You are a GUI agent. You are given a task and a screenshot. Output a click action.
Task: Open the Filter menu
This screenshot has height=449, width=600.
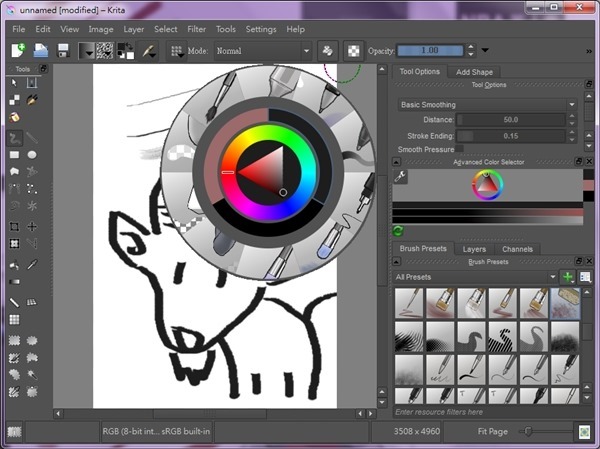(x=197, y=29)
